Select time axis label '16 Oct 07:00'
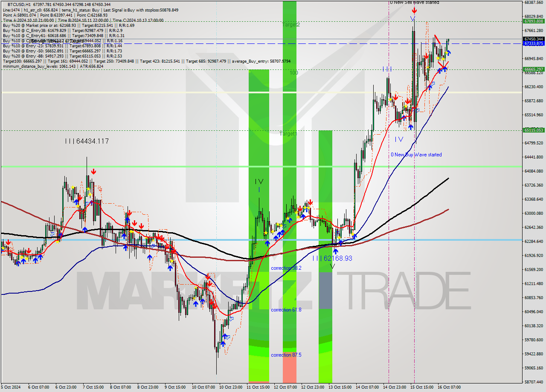546x392 pixels. tap(449, 387)
